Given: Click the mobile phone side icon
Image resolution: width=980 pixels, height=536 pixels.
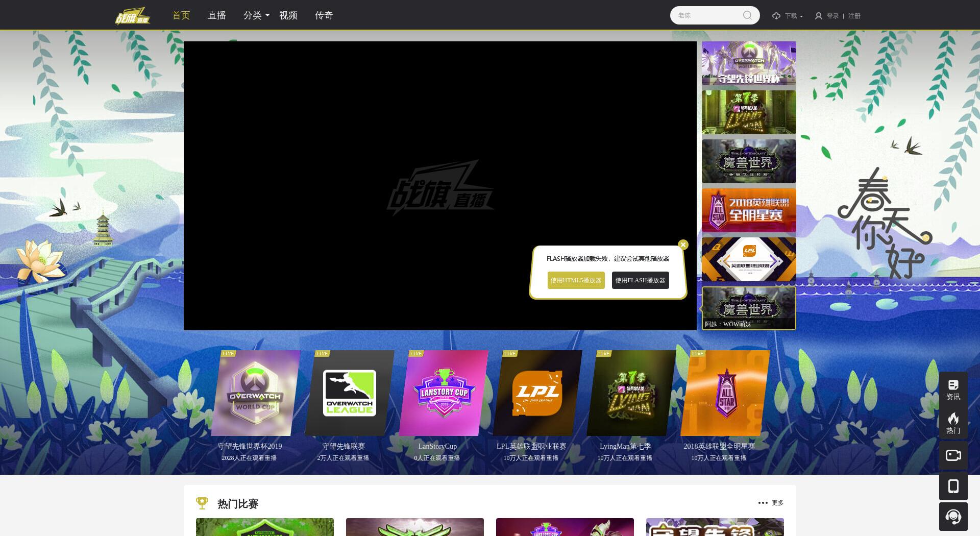Looking at the screenshot, I should pos(953,486).
